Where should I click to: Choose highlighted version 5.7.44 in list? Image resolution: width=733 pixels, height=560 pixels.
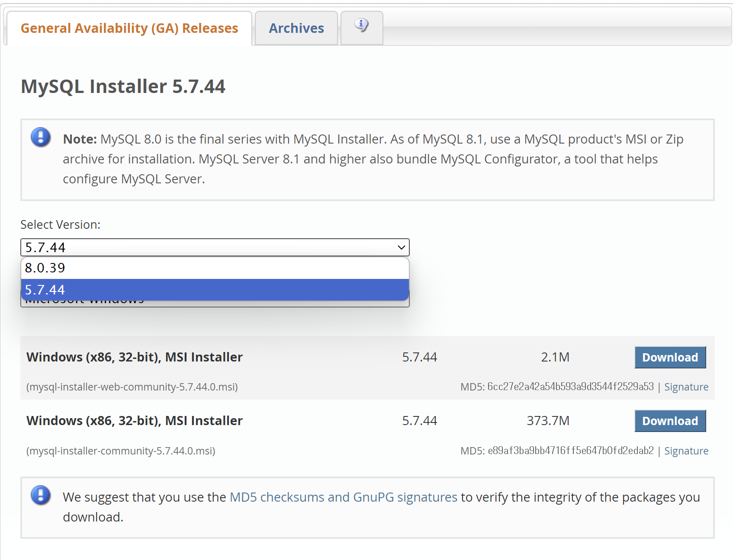tap(215, 290)
